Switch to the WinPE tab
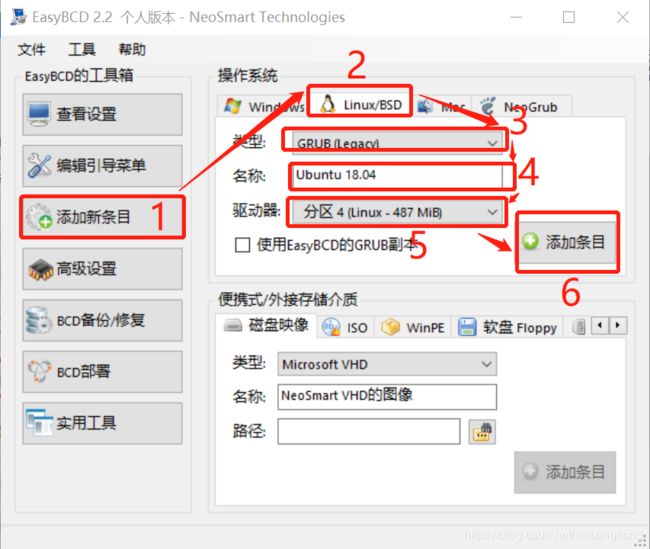Viewport: 650px width, 549px height. [x=412, y=328]
